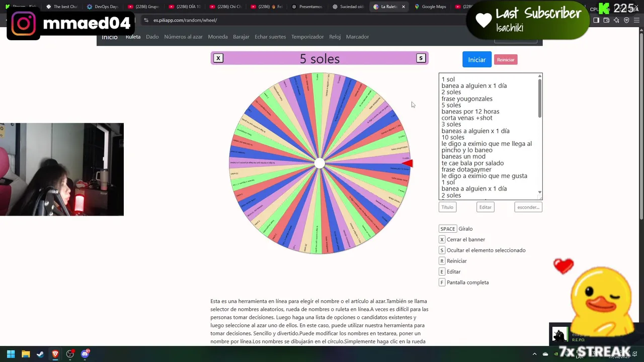Click the browser sidebar panel icon
The image size is (644, 362).
click(x=596, y=20)
